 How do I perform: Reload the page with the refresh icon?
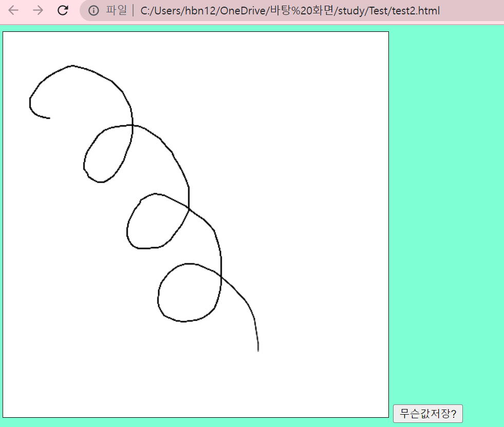pyautogui.click(x=63, y=10)
